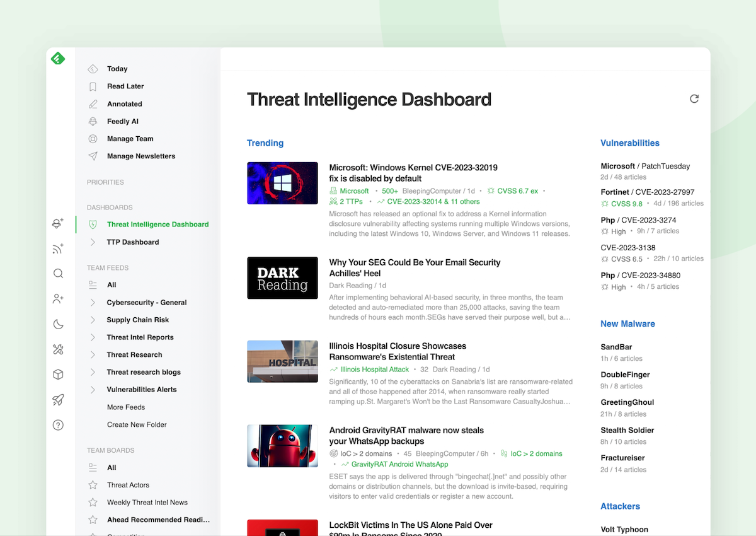Click the robot icon to create an AI feed
Image resolution: width=756 pixels, height=536 pixels.
(58, 223)
